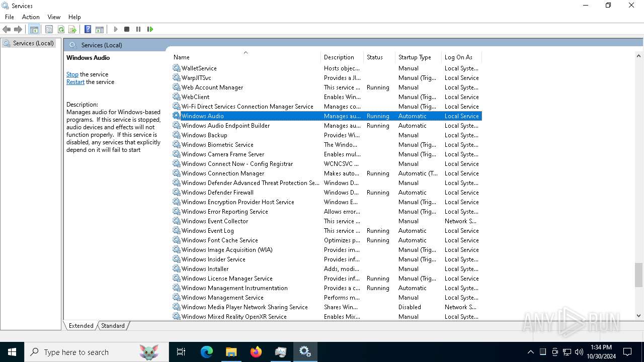Launch Microsoft Edge from taskbar
This screenshot has height=362, width=644.
coord(207,352)
